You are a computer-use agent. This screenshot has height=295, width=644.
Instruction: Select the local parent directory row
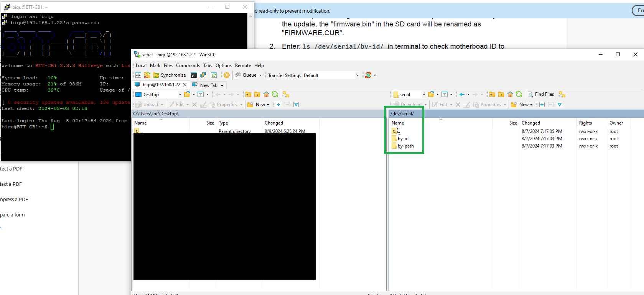tap(226, 131)
